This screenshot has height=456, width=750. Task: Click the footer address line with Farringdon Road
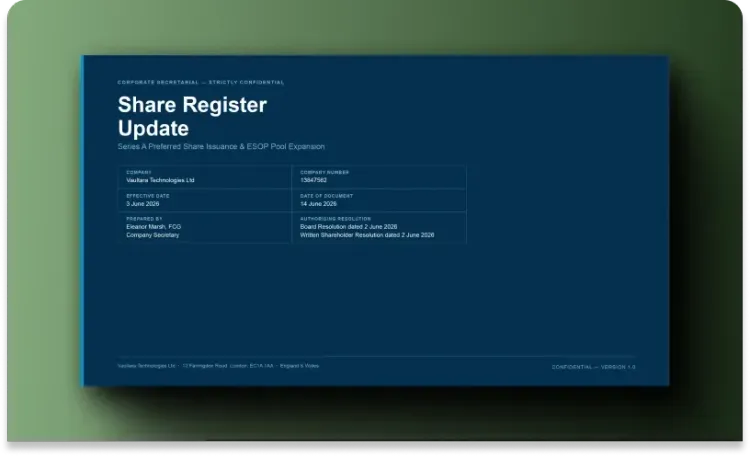[x=218, y=366]
